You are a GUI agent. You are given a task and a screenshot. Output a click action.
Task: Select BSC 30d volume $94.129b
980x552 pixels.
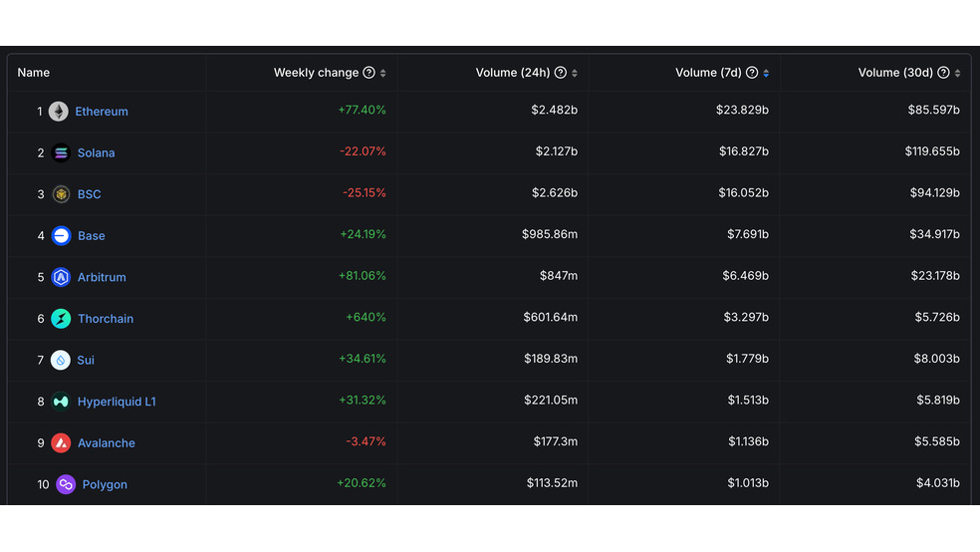click(935, 192)
